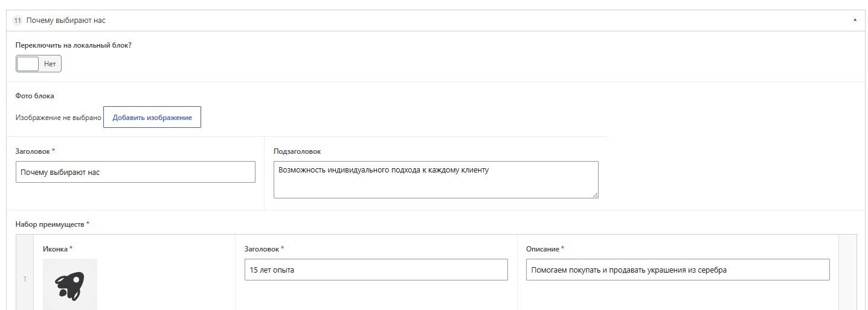Click the number 11 layout badge
The image size is (868, 310).
17,21
